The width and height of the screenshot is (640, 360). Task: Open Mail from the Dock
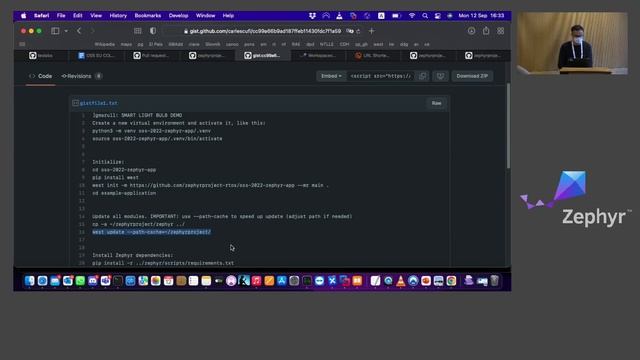point(55,281)
